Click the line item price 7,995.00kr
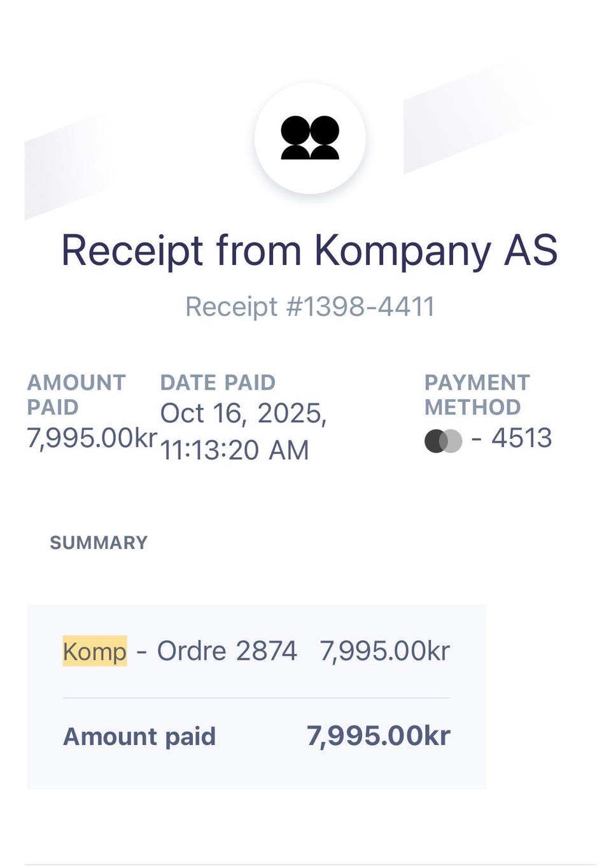Image resolution: width=611 pixels, height=868 pixels. 385,651
